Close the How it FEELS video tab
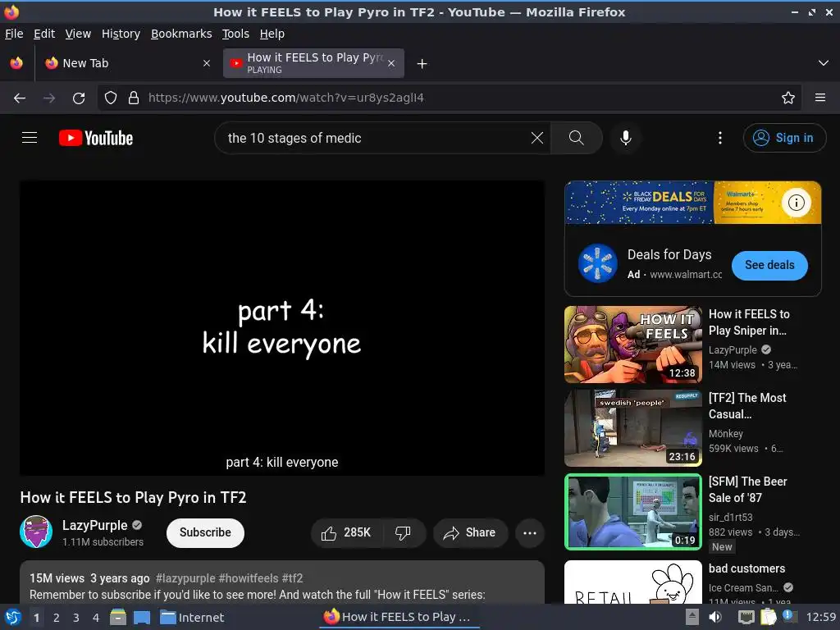Viewport: 840px width, 630px height. click(391, 63)
